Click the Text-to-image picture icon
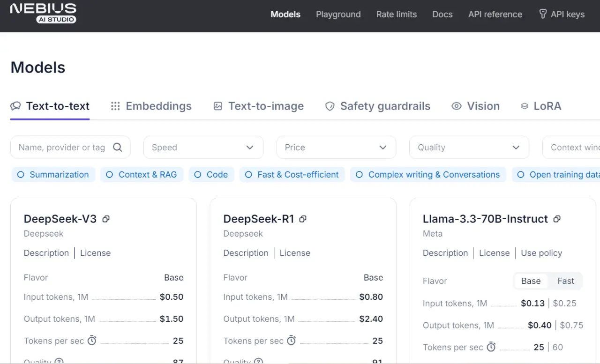 pos(217,106)
